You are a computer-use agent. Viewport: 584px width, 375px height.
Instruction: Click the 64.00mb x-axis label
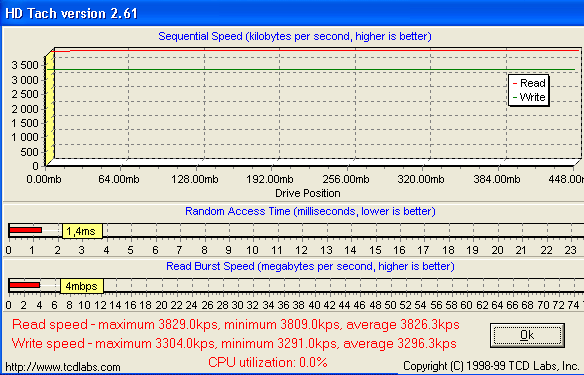pyautogui.click(x=119, y=179)
